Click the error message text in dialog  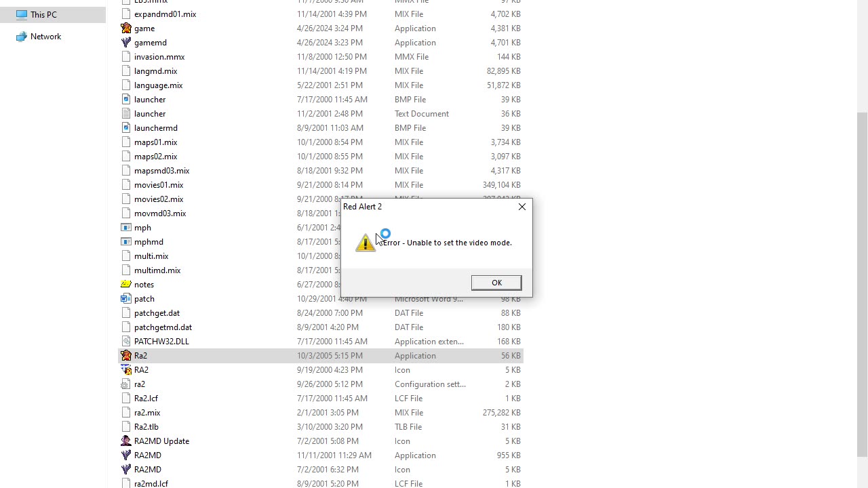point(447,243)
